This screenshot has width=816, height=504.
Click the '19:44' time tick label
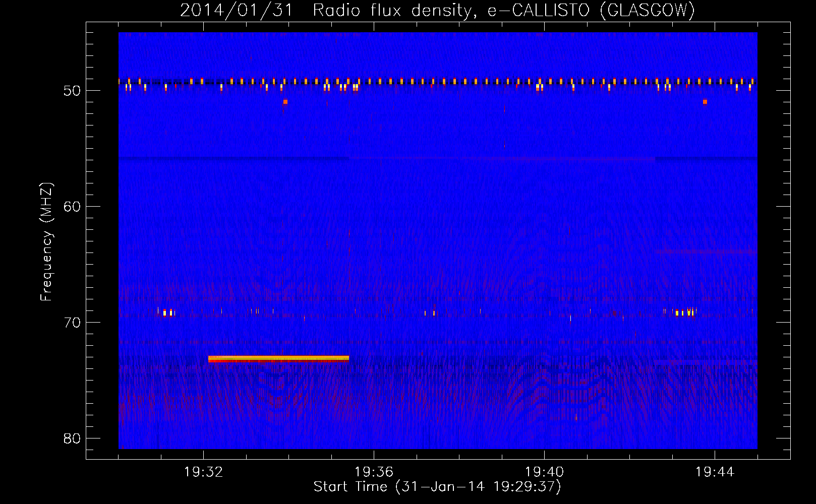click(x=715, y=472)
